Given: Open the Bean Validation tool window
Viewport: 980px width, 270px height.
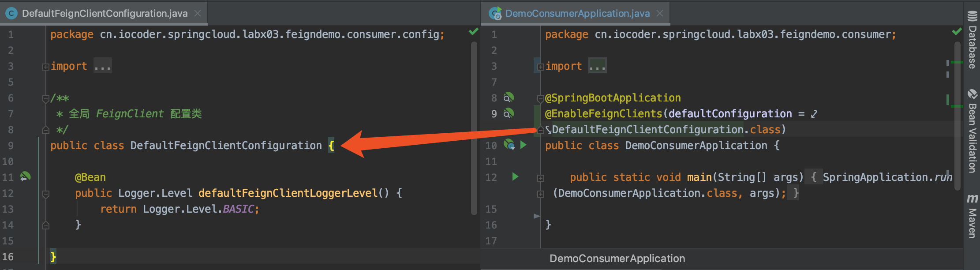Looking at the screenshot, I should (972, 131).
